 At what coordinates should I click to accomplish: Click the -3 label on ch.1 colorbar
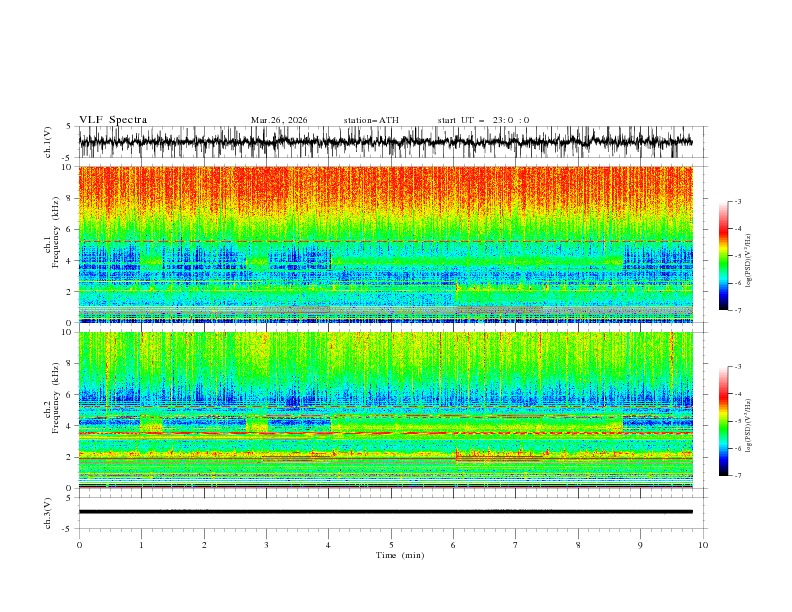(x=738, y=201)
